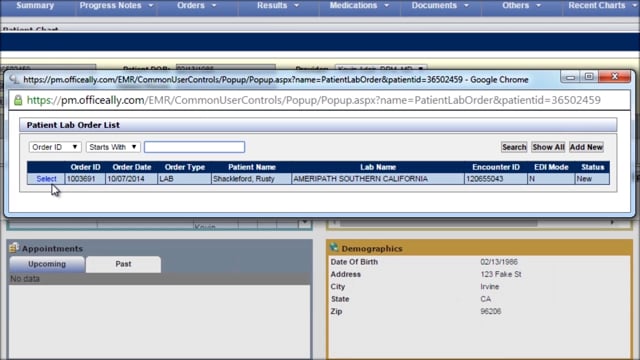Click the Show All button
The width and height of the screenshot is (640, 360).
pyautogui.click(x=548, y=147)
